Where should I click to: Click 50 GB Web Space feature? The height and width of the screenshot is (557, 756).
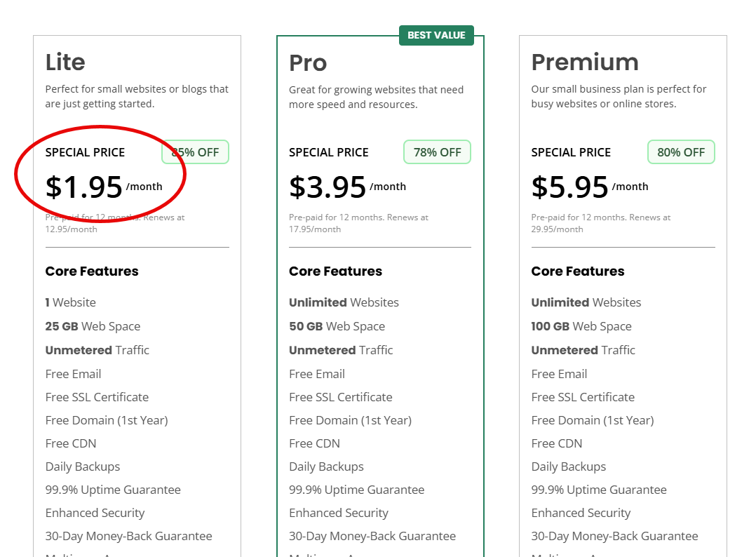[337, 326]
